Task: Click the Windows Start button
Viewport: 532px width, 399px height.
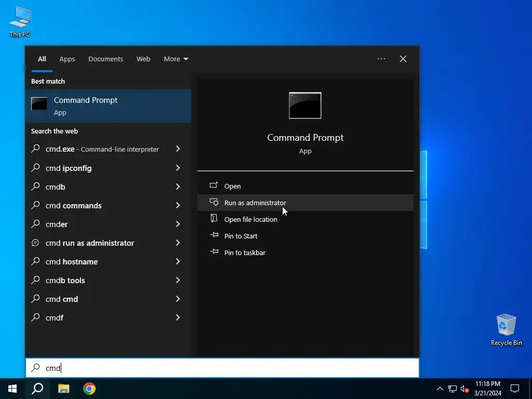Action: [12, 389]
